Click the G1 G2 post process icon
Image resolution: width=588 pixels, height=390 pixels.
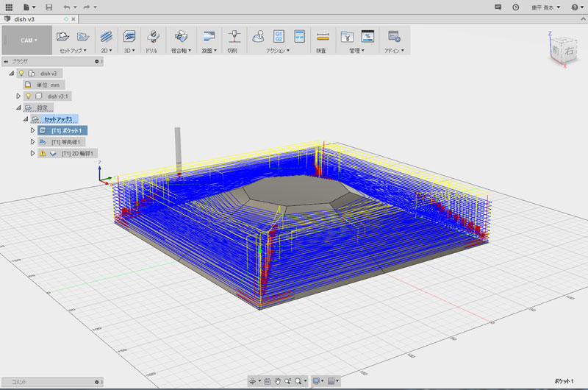279,36
